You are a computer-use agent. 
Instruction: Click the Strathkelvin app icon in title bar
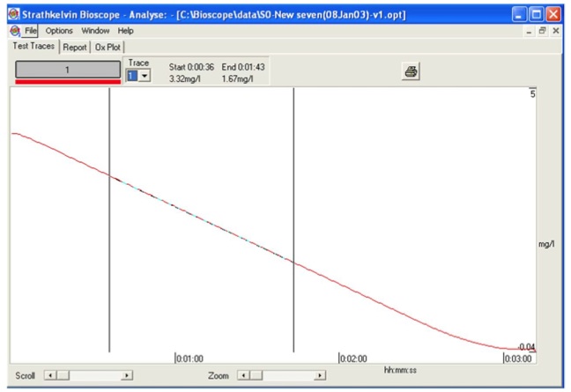[14, 14]
